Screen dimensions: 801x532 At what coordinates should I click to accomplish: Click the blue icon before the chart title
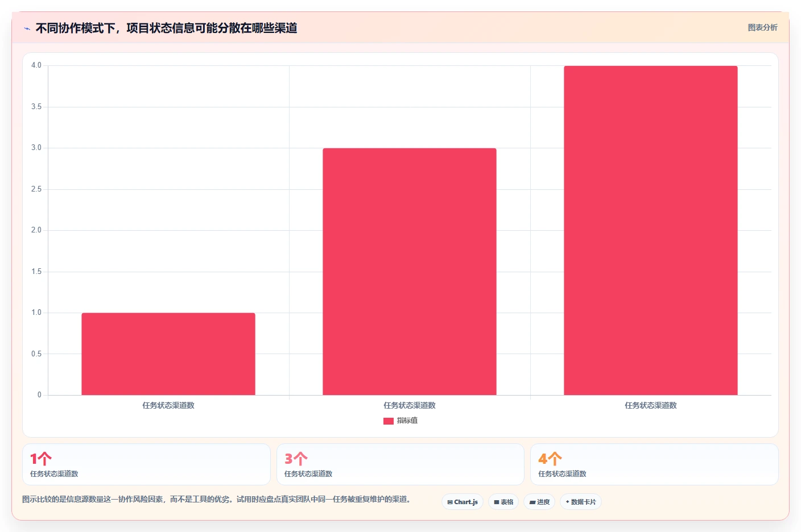27,28
